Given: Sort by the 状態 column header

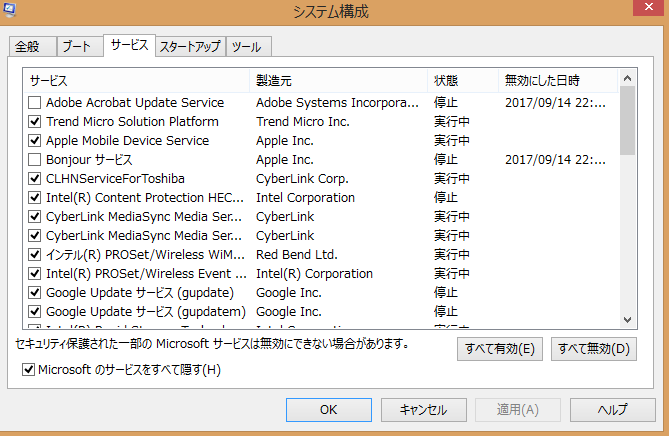Looking at the screenshot, I should coord(463,81).
